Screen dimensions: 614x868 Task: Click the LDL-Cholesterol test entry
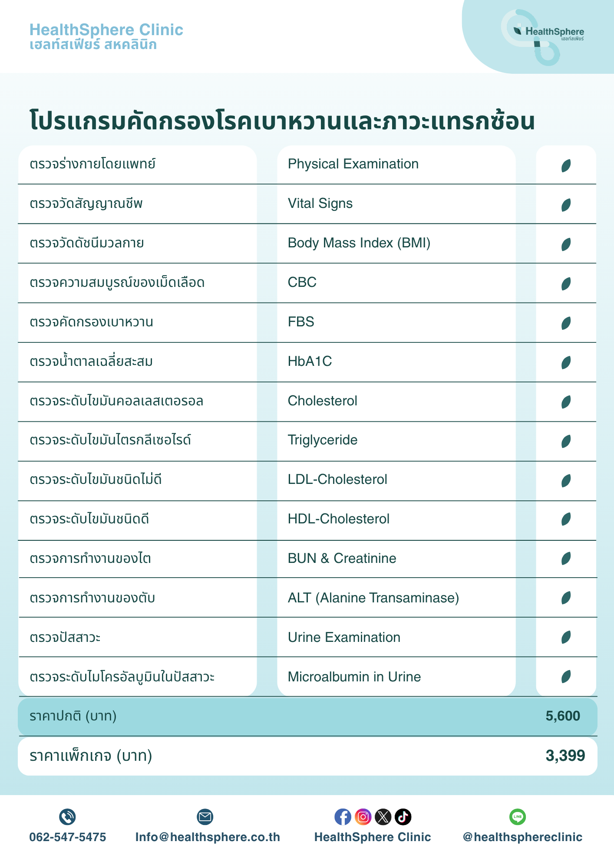coord(337,479)
